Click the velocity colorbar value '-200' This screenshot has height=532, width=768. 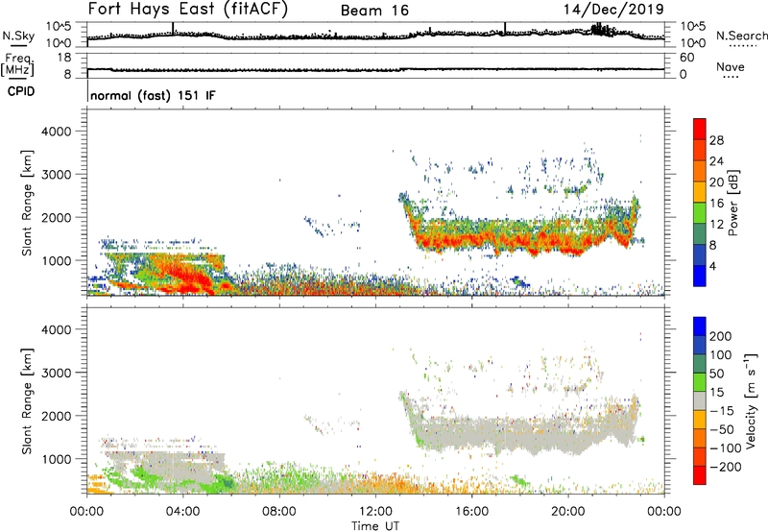pos(726,467)
